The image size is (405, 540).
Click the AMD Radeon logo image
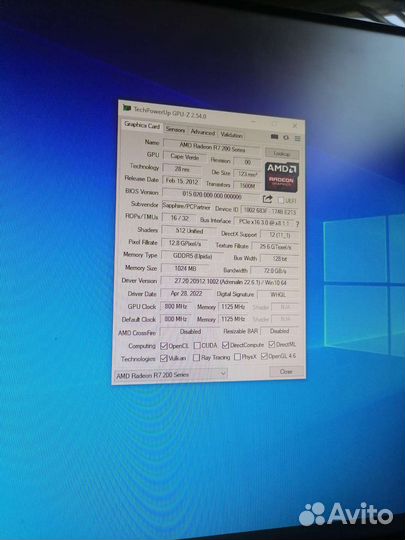pos(281,177)
